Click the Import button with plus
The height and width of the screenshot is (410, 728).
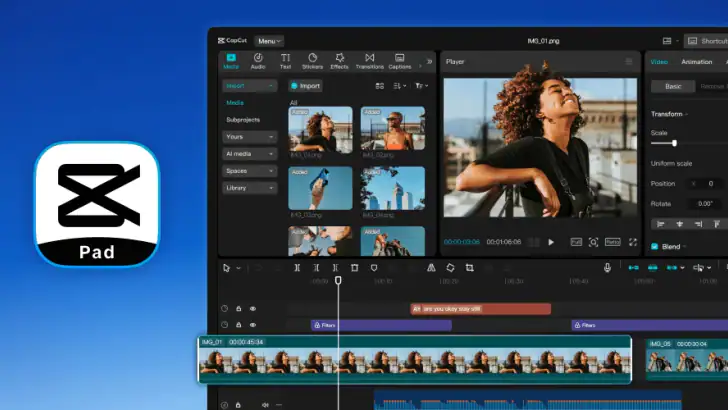(x=306, y=86)
